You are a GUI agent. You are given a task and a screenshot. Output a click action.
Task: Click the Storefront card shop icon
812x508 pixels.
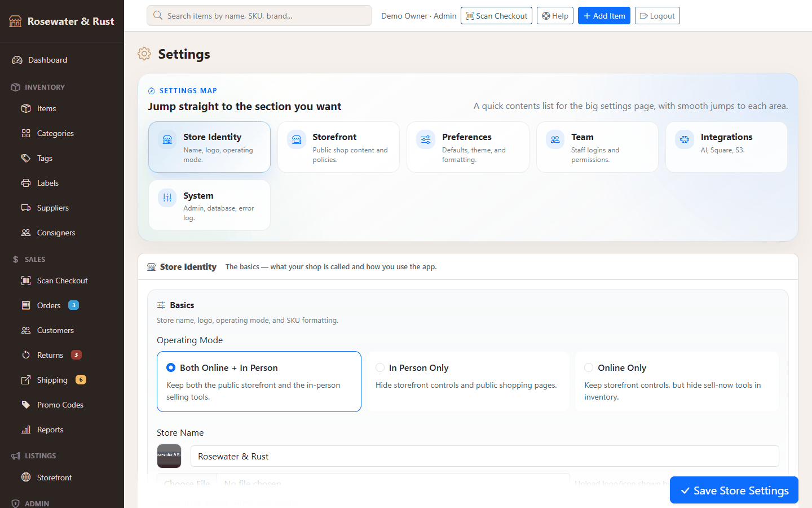coord(297,140)
